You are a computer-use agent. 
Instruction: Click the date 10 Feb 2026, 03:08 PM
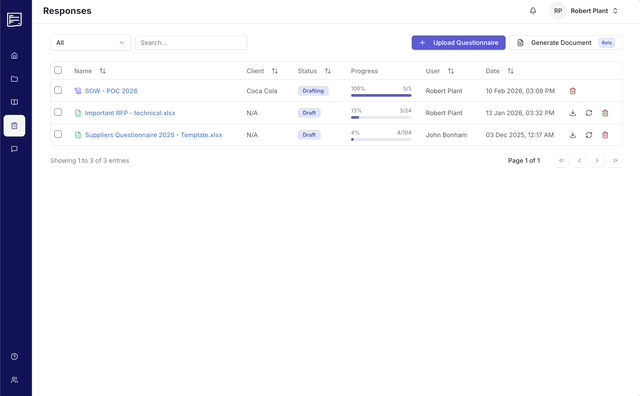520,91
